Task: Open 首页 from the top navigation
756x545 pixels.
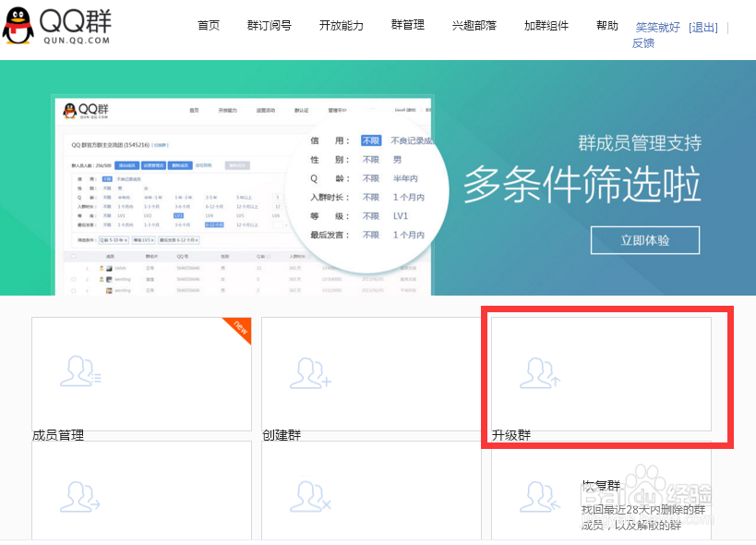Action: coord(208,26)
